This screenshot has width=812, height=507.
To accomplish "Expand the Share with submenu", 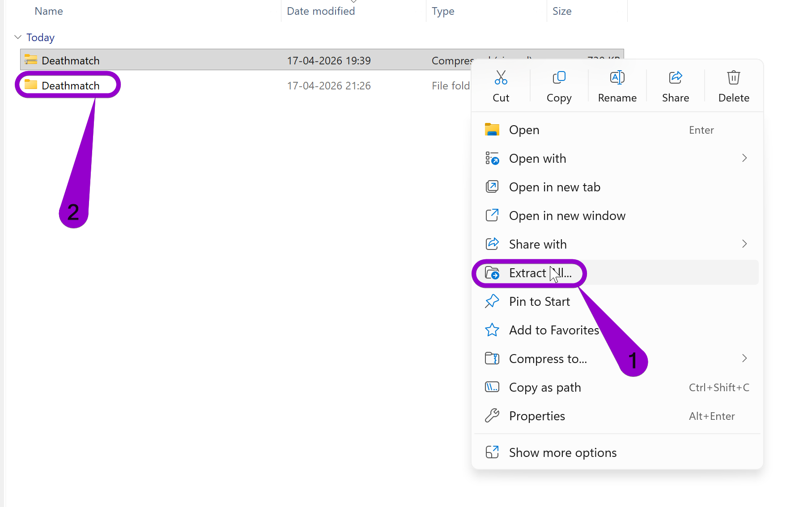I will click(744, 244).
